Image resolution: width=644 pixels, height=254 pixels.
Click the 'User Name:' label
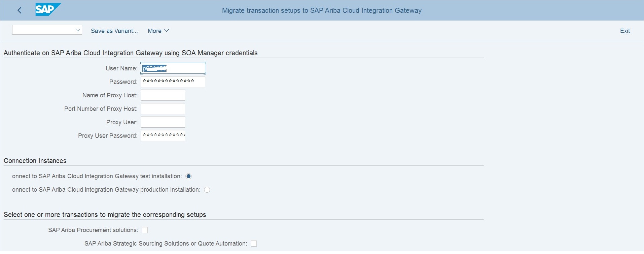pyautogui.click(x=121, y=68)
